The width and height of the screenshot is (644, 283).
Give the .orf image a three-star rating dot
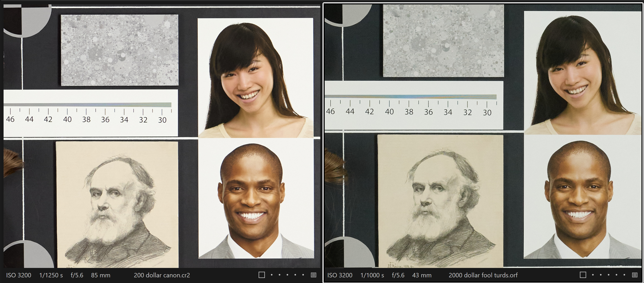609,275
